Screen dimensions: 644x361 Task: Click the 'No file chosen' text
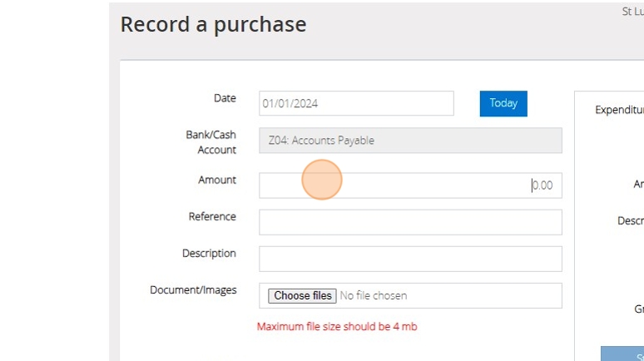[x=374, y=295]
